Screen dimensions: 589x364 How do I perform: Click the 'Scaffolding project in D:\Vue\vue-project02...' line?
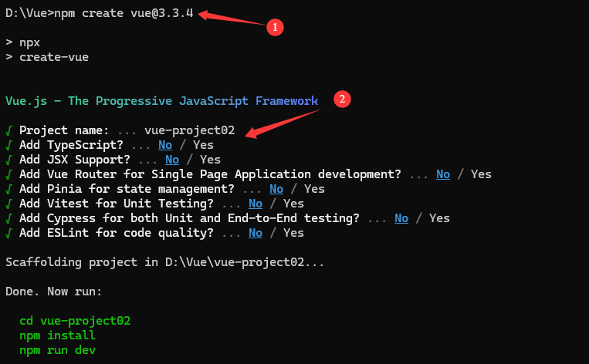(165, 262)
